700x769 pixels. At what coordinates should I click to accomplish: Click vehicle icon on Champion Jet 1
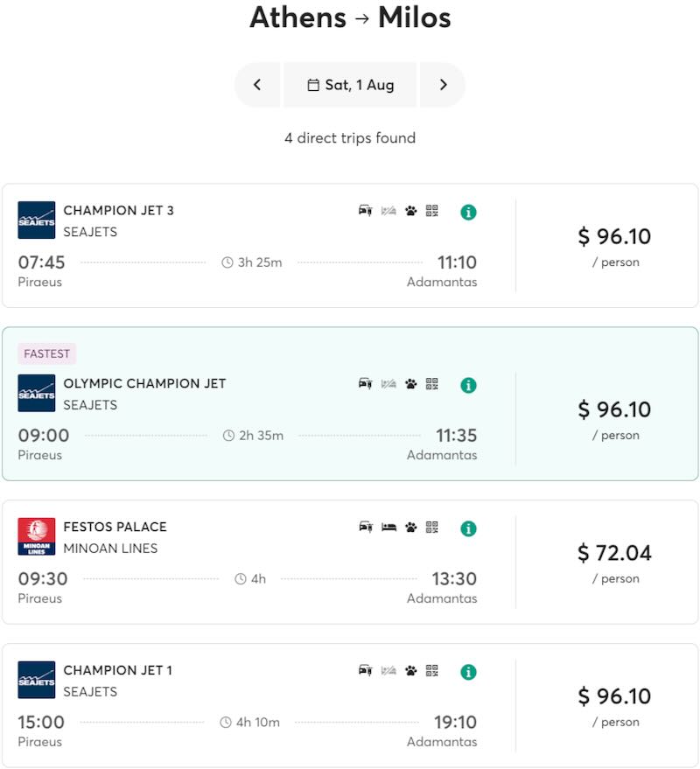[x=366, y=671]
